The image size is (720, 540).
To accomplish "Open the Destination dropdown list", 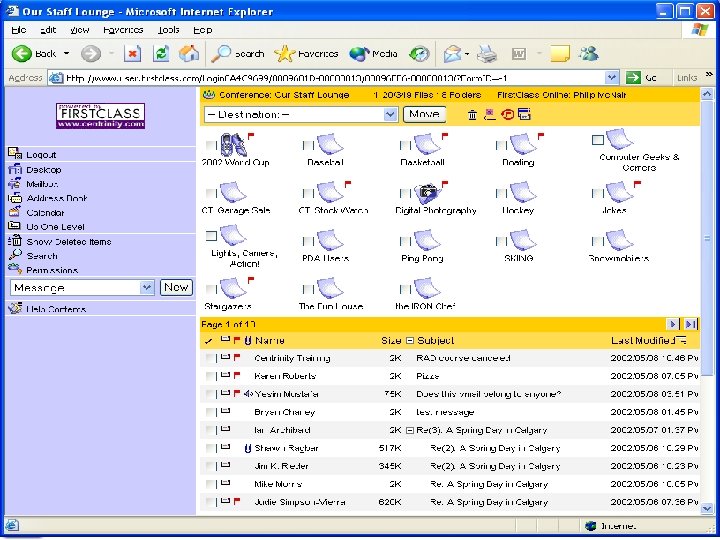I will click(x=390, y=115).
